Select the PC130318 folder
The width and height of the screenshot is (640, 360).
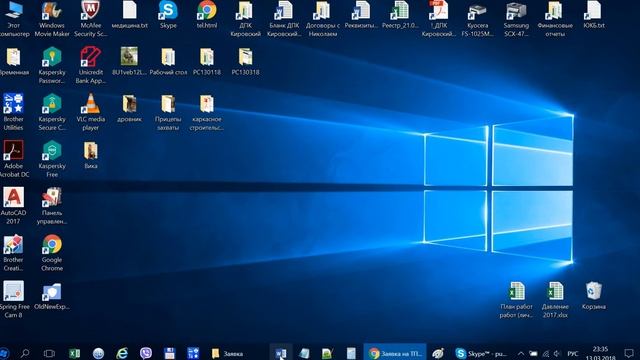(245, 62)
